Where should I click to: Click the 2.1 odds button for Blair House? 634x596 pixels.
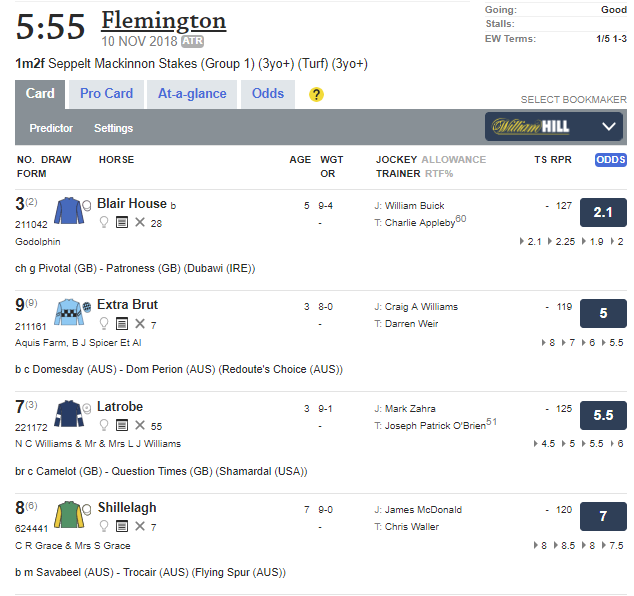click(603, 212)
